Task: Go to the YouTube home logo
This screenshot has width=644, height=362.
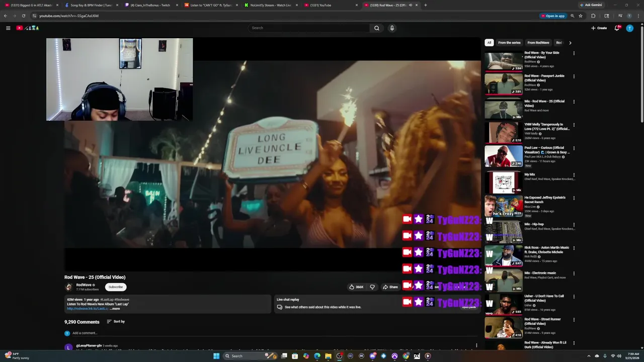Action: 27,28
